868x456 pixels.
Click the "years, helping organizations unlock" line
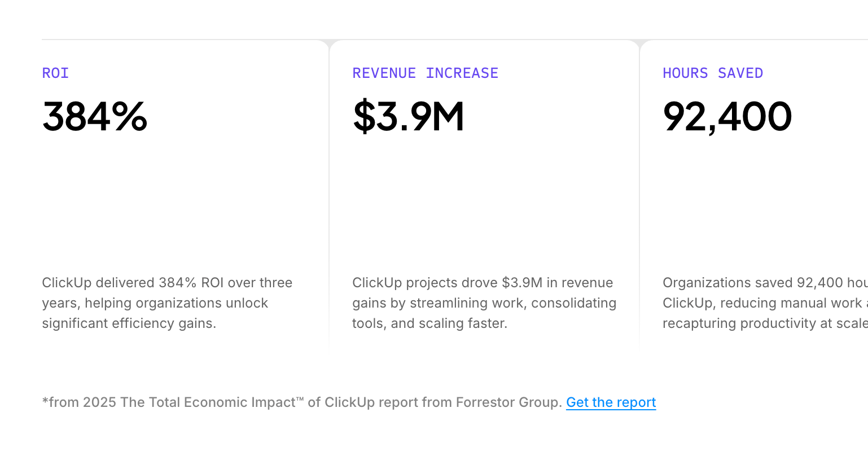click(x=155, y=303)
